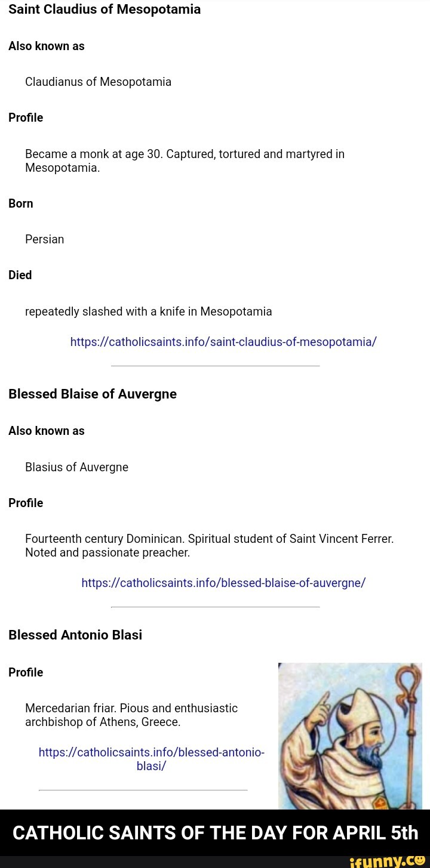430x868 pixels.
Task: Click the Born label
Action: pyautogui.click(x=21, y=203)
